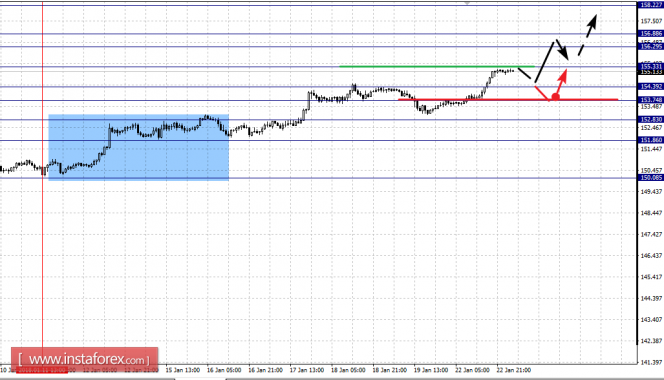Click the 151.860 price level tag
Image resolution: width=664 pixels, height=380 pixels.
pyautogui.click(x=650, y=140)
